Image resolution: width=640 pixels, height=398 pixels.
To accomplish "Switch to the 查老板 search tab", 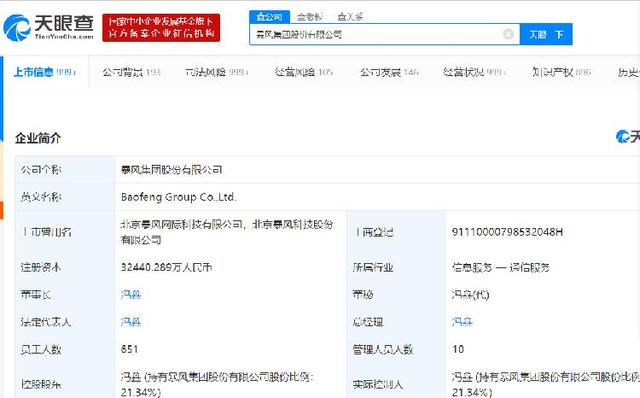I will click(309, 17).
